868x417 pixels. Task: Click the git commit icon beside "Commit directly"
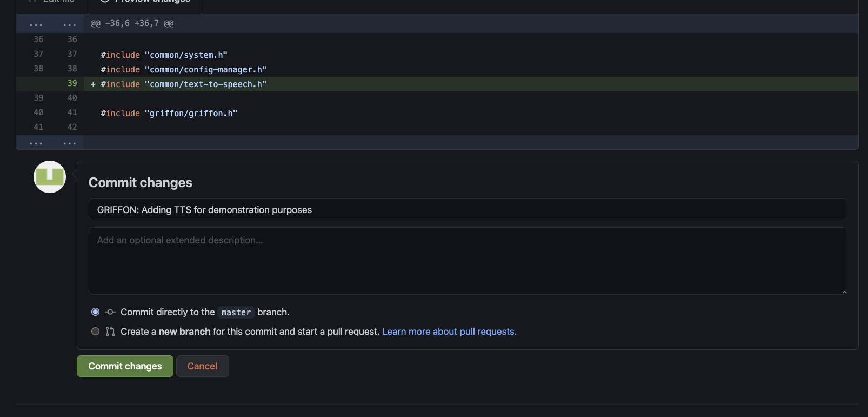coord(110,312)
